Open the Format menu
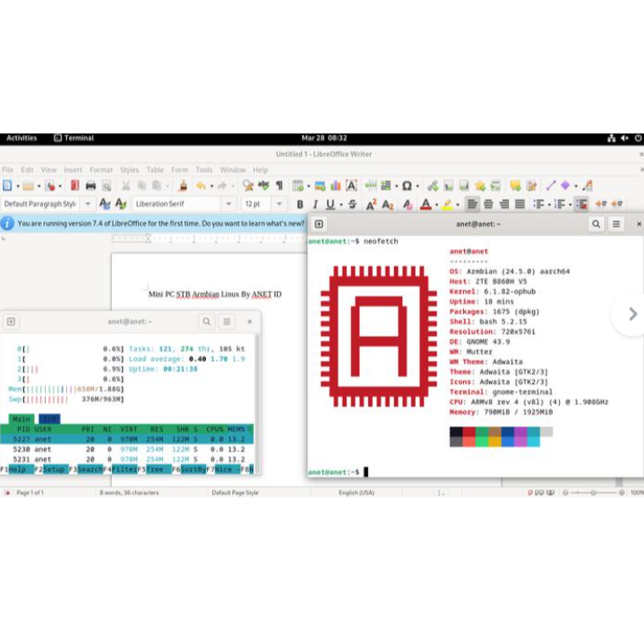 tap(101, 169)
